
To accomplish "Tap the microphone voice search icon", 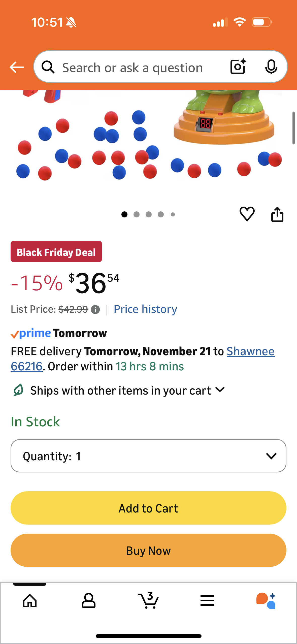I will [271, 67].
